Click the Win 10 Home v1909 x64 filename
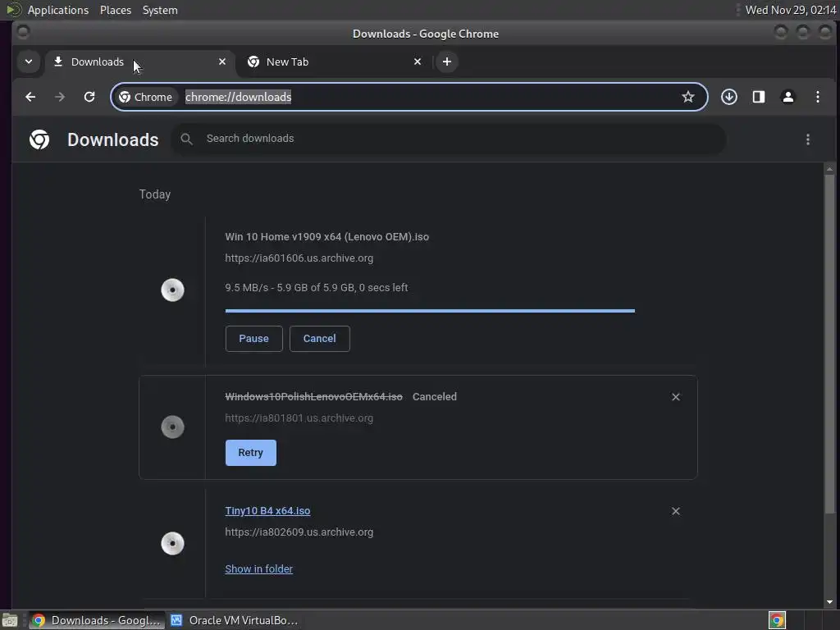840x630 pixels. (x=326, y=237)
